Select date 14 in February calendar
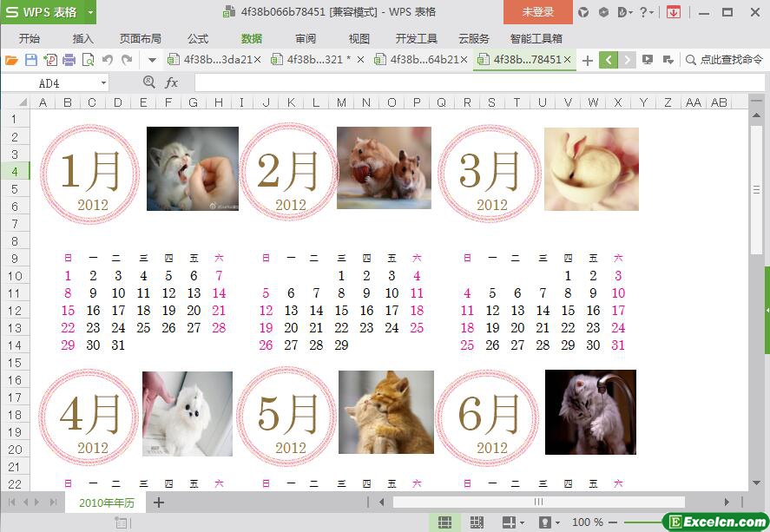Viewport: 770px width, 532px height. pos(316,310)
